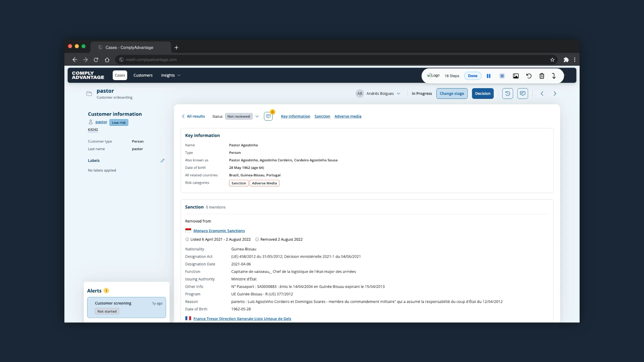The width and height of the screenshot is (644, 362).
Task: Bookmark this page with the star
Action: (552, 60)
